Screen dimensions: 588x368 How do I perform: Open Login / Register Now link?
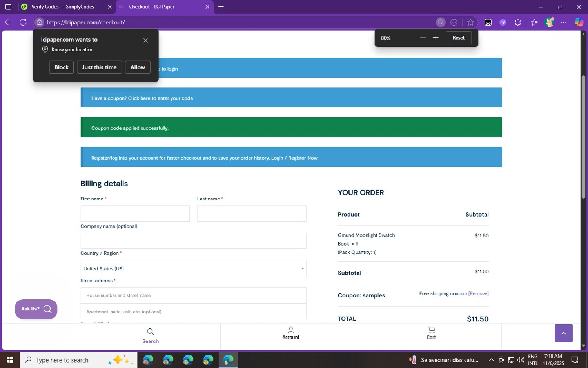[295, 158]
